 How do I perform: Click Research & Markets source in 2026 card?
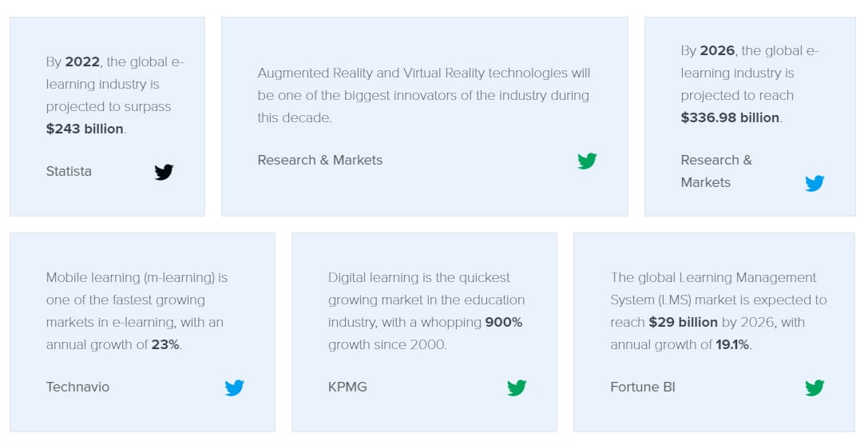[x=716, y=171]
